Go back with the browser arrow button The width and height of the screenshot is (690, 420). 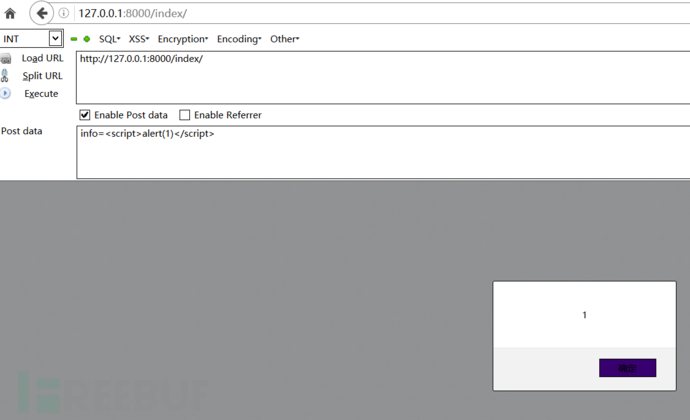41,13
